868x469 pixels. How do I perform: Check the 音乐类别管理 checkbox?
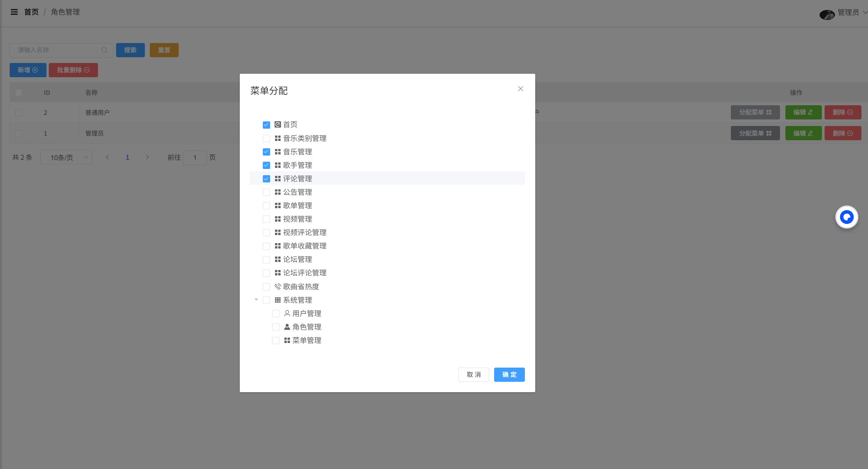point(266,138)
